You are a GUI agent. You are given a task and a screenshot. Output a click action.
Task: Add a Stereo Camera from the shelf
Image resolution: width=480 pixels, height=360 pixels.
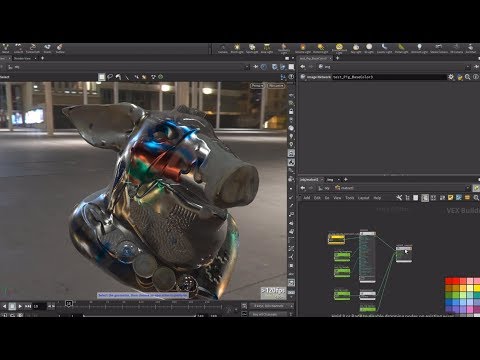tap(439, 49)
